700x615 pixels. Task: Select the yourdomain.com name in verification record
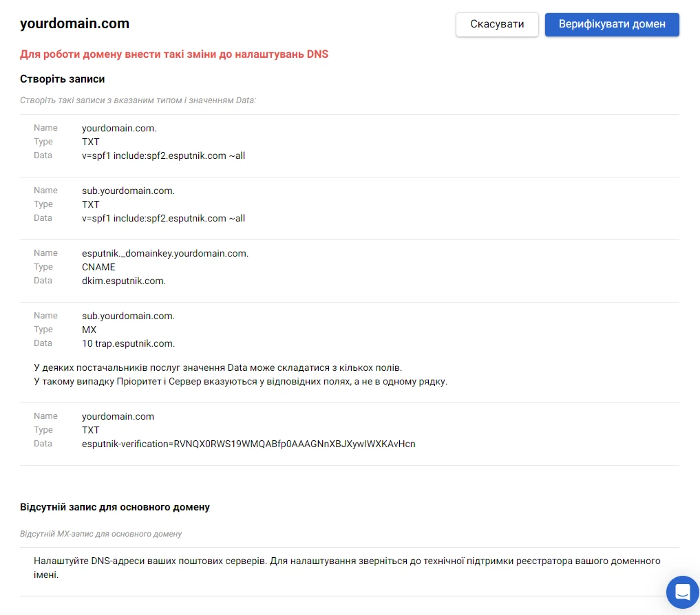[118, 416]
